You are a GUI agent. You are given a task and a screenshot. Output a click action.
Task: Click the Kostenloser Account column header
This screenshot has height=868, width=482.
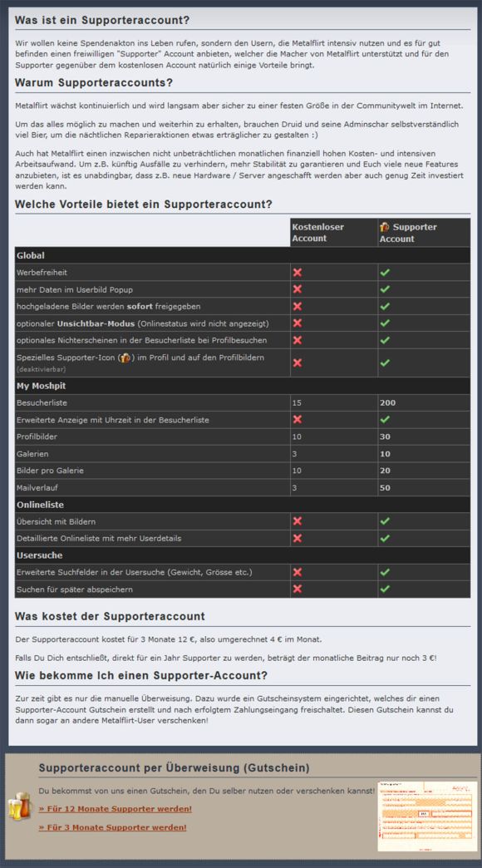(317, 233)
